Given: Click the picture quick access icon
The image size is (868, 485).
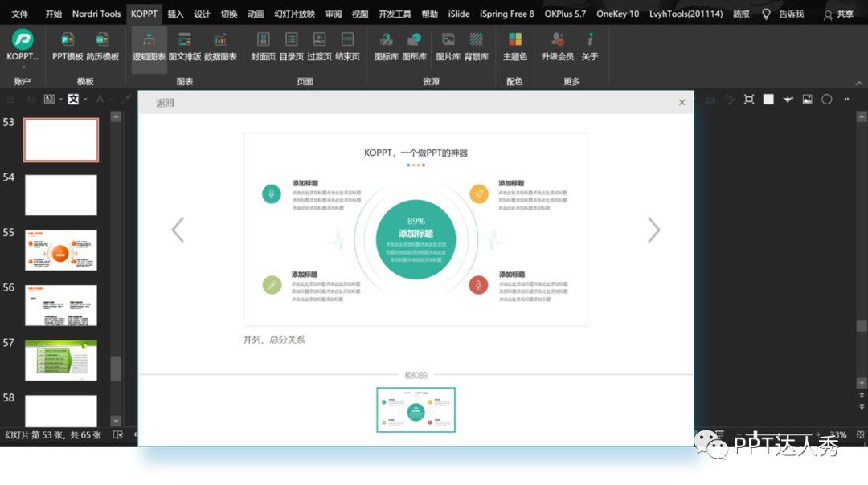Looking at the screenshot, I should [x=807, y=100].
